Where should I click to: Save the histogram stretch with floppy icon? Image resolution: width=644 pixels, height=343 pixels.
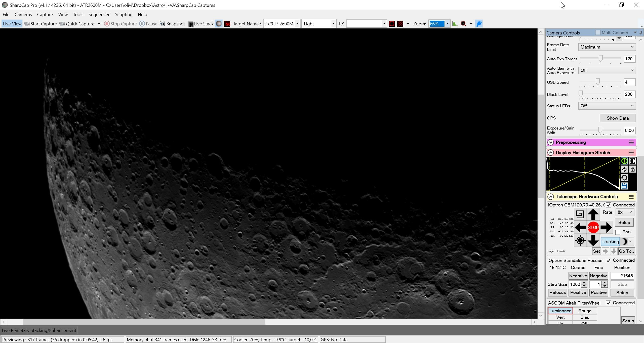click(624, 186)
